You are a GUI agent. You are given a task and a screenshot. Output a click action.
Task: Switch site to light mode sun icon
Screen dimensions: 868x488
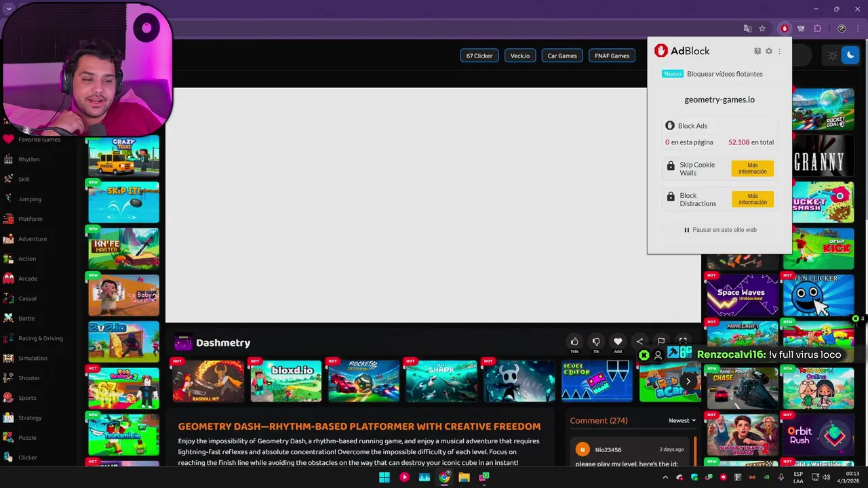832,56
